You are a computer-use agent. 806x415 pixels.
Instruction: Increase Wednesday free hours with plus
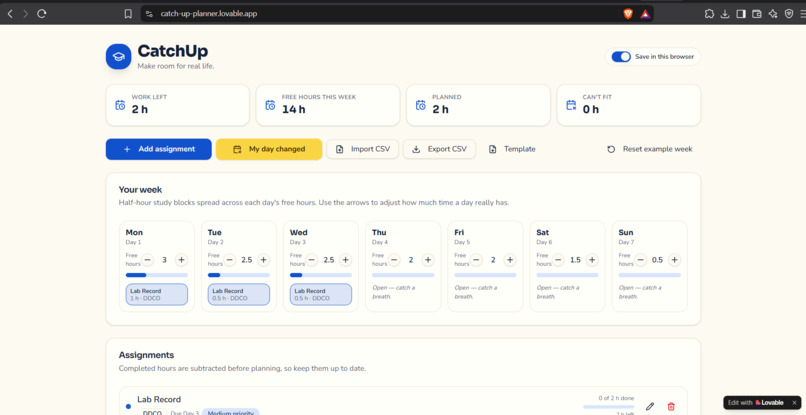click(345, 260)
